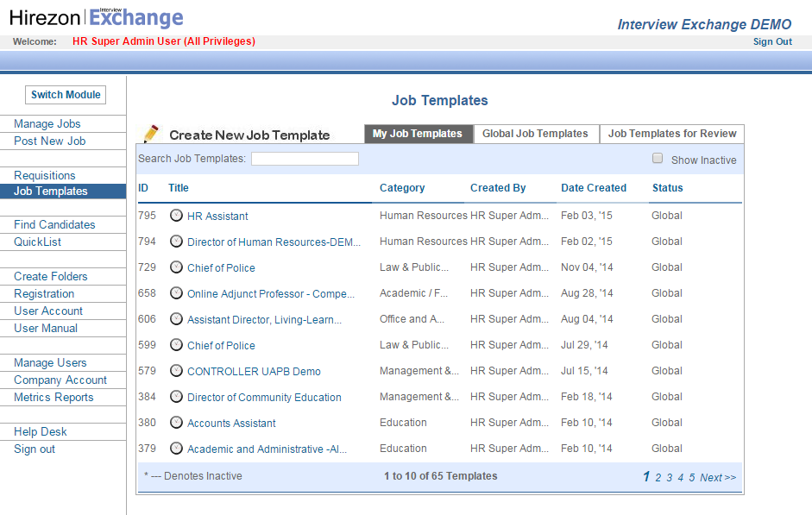Open Manage Users in sidebar
Screen dimensions: 812x515
50,363
